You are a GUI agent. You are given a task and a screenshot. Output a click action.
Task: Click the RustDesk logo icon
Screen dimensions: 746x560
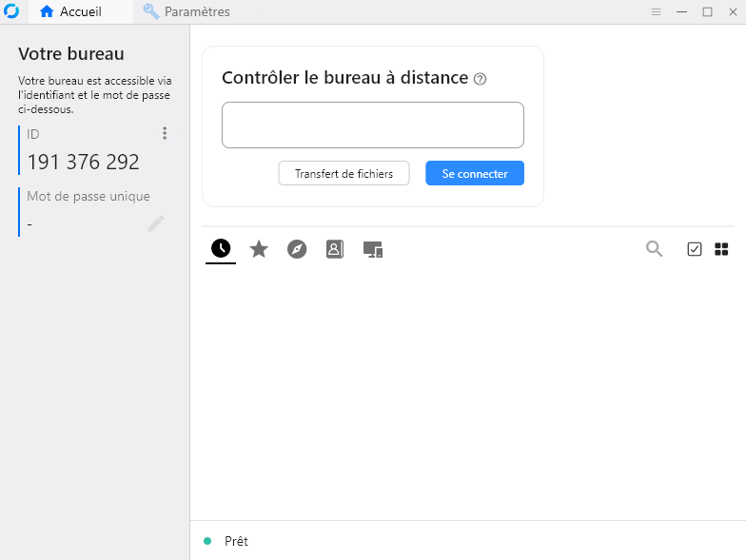click(x=11, y=11)
